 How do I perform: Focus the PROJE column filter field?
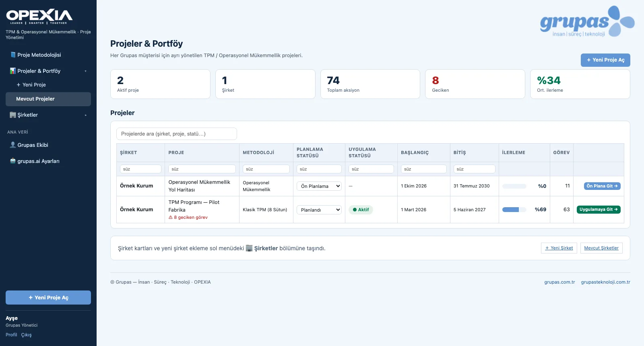[x=202, y=169]
